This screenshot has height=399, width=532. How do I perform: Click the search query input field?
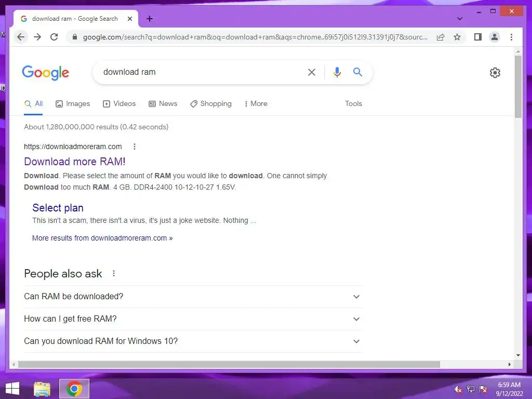[x=202, y=72]
